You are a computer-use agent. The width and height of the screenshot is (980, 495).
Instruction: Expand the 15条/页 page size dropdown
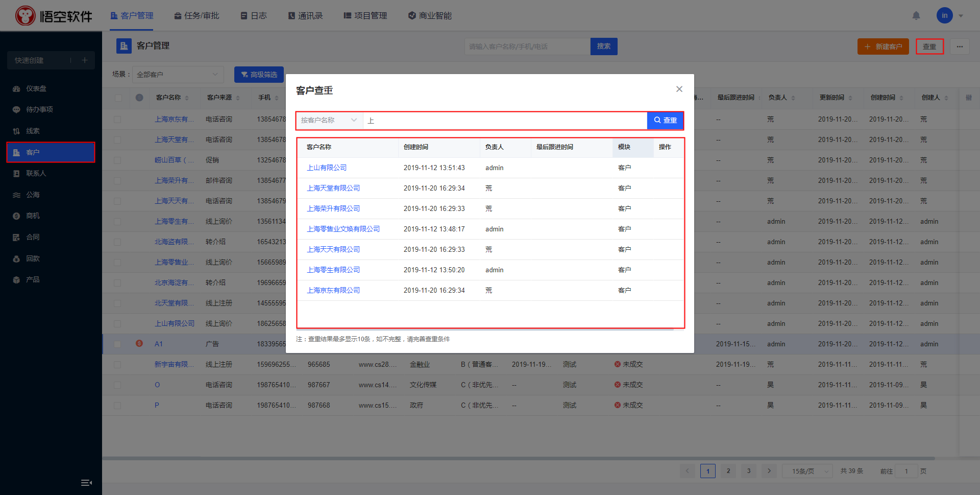pos(807,471)
